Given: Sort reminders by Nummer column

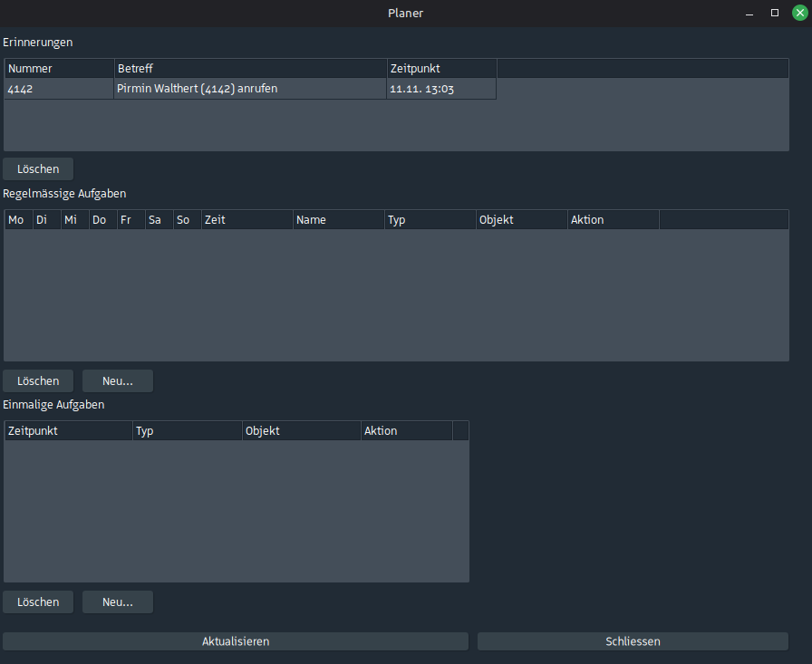Looking at the screenshot, I should (59, 69).
